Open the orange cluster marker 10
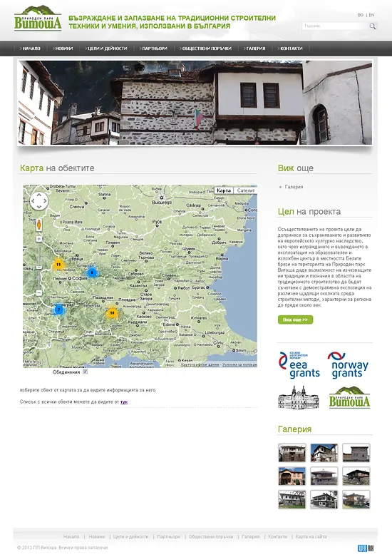This screenshot has width=392, height=557. tap(112, 312)
